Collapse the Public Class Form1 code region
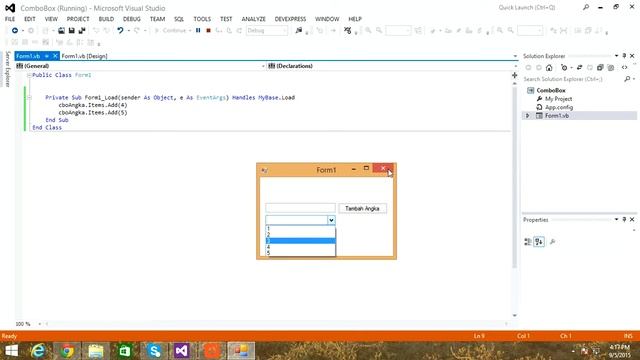Image resolution: width=640 pixels, height=360 pixels. click(x=29, y=75)
